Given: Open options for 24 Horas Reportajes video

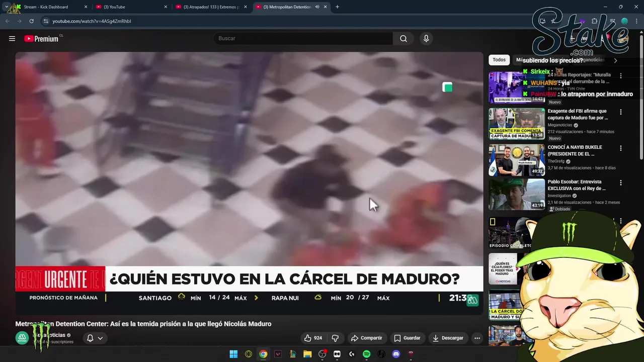Looking at the screenshot, I should (x=621, y=76).
